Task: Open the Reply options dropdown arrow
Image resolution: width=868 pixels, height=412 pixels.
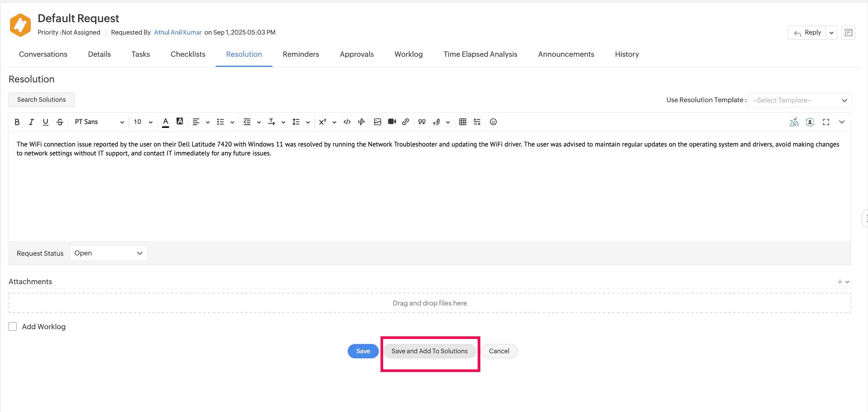Action: (x=831, y=33)
